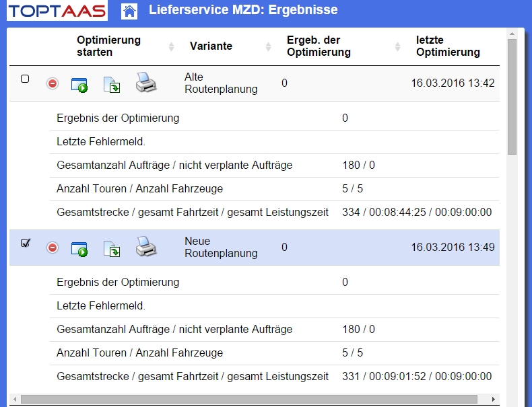Viewport: 532px width, 407px height.
Task: Collapse details for the Neue Routenplanung row
Action: (x=53, y=248)
